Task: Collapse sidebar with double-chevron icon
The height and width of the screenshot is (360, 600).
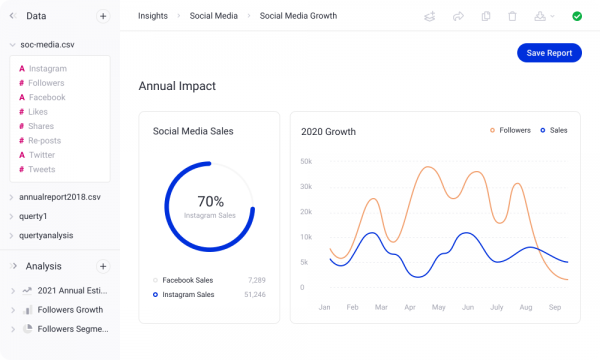Action: (x=13, y=16)
